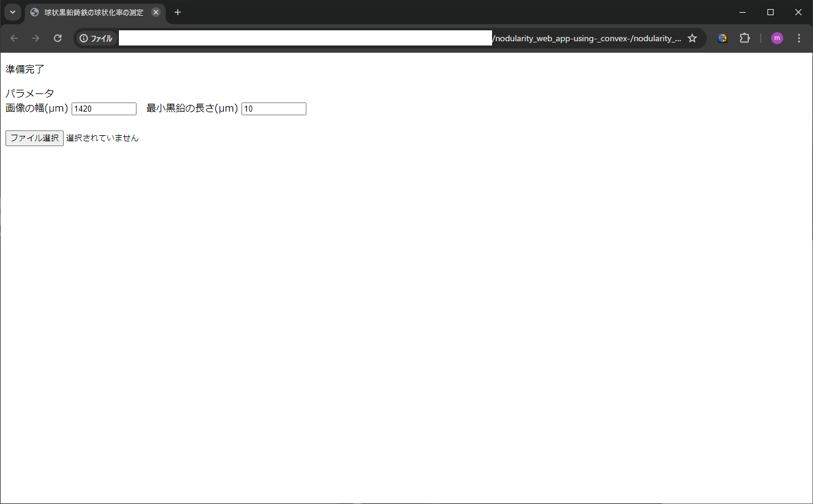
Task: Focus the 画像の幅(μm) input field
Action: tap(104, 109)
